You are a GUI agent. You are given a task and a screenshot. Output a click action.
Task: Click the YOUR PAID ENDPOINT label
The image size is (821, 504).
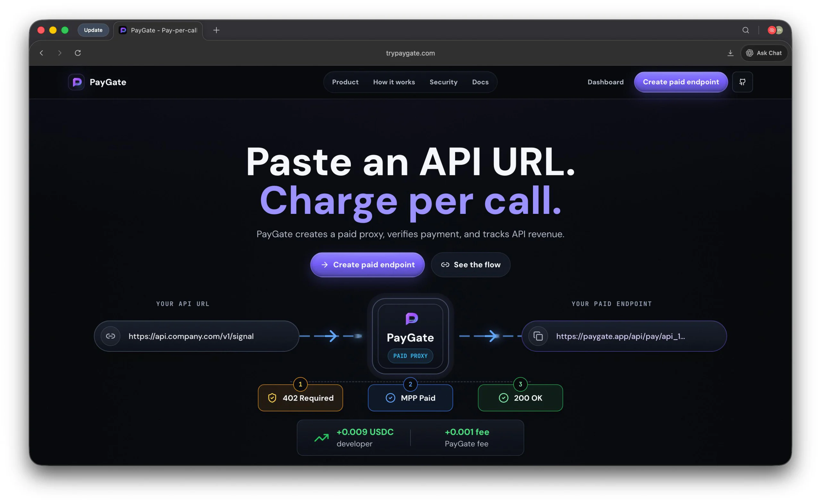click(x=611, y=304)
